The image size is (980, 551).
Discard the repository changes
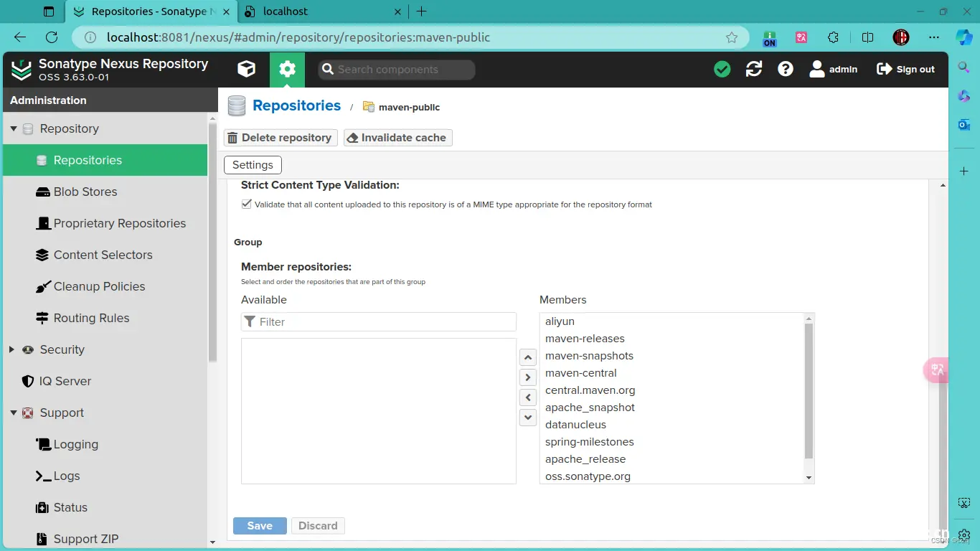318,526
